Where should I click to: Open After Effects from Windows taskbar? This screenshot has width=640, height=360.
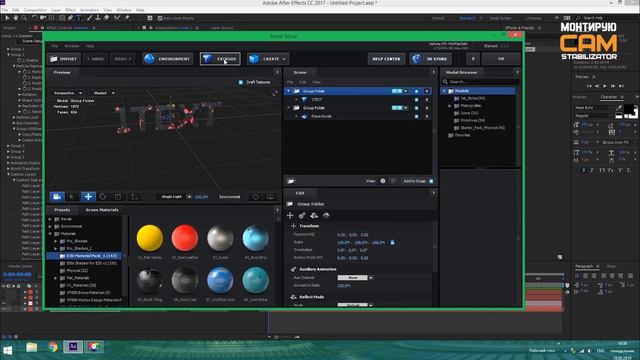73,347
